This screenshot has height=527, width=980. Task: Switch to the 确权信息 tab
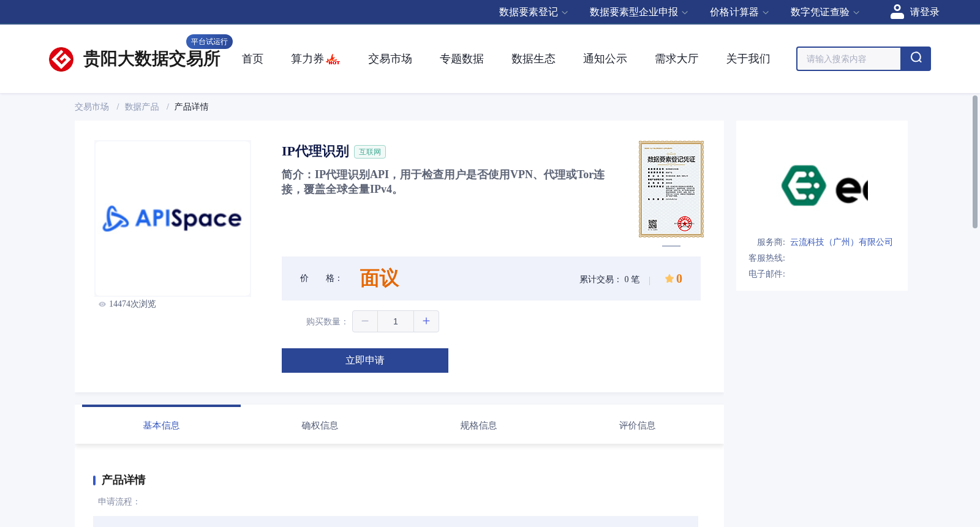320,425
